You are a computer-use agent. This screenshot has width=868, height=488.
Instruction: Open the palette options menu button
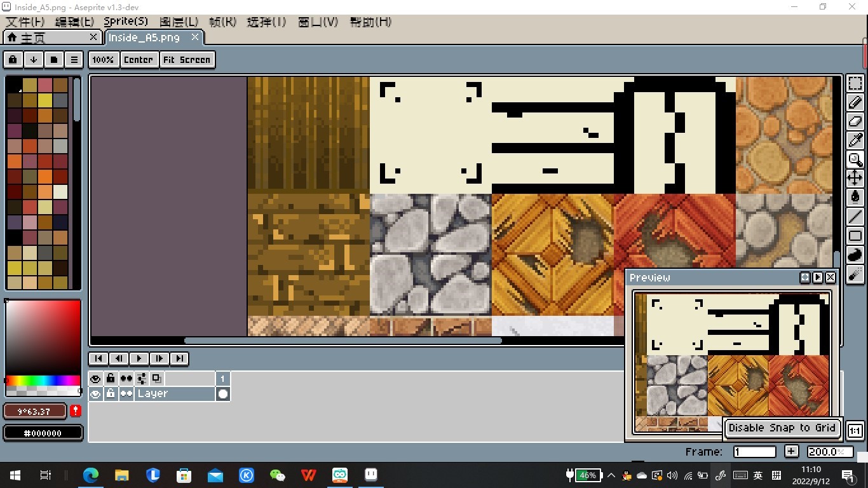coord(74,60)
